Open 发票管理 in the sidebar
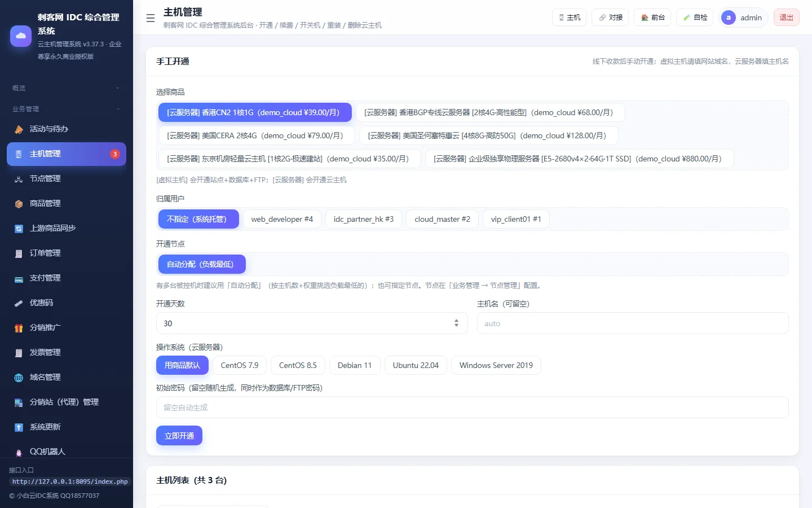 (67, 353)
